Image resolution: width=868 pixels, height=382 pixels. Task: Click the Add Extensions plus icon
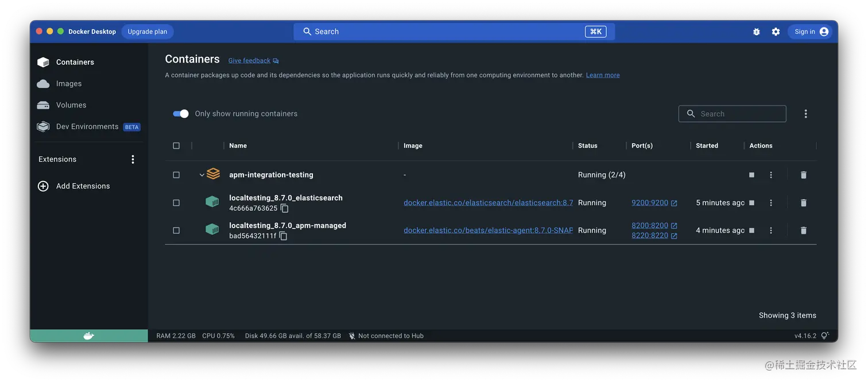tap(43, 186)
